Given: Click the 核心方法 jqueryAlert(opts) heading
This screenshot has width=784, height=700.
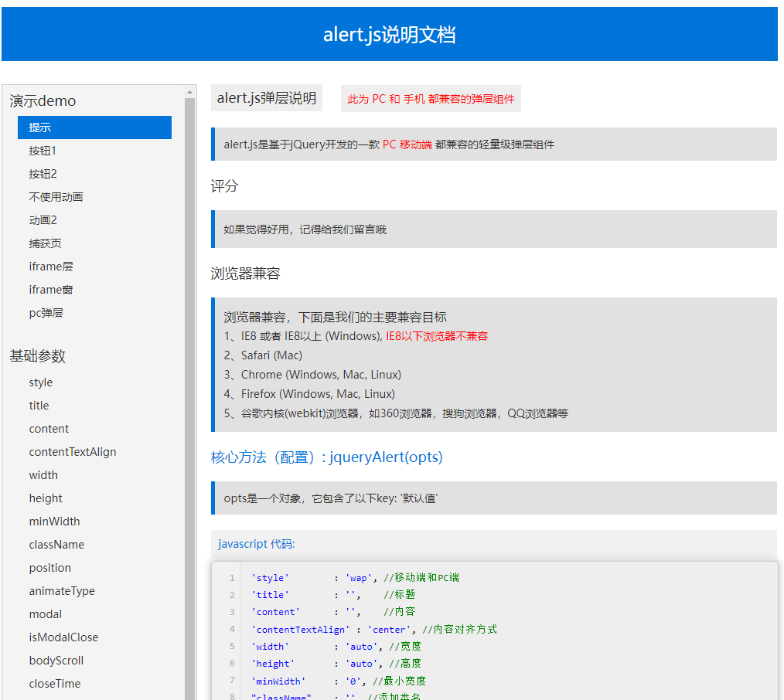Looking at the screenshot, I should click(x=326, y=457).
